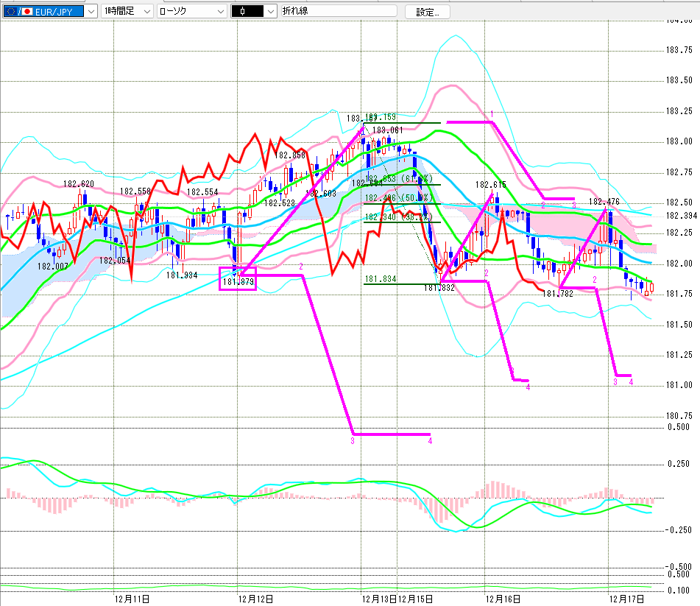
Task: Click the 182.620 price label
Action: [78, 184]
